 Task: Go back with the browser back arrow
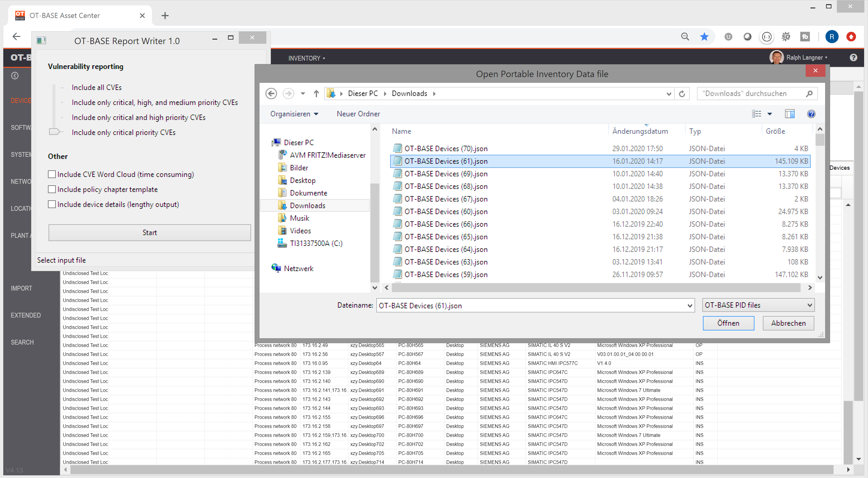tap(16, 36)
